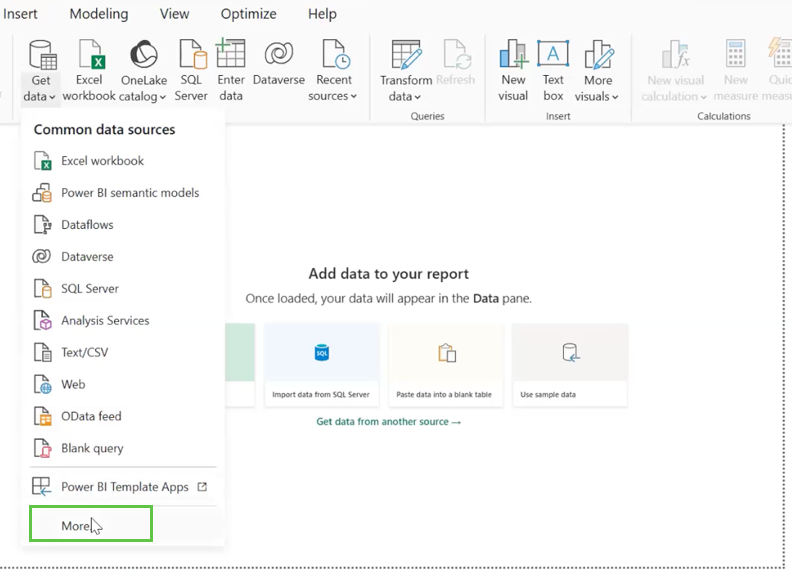Insert a Text box from ribbon

tap(553, 71)
